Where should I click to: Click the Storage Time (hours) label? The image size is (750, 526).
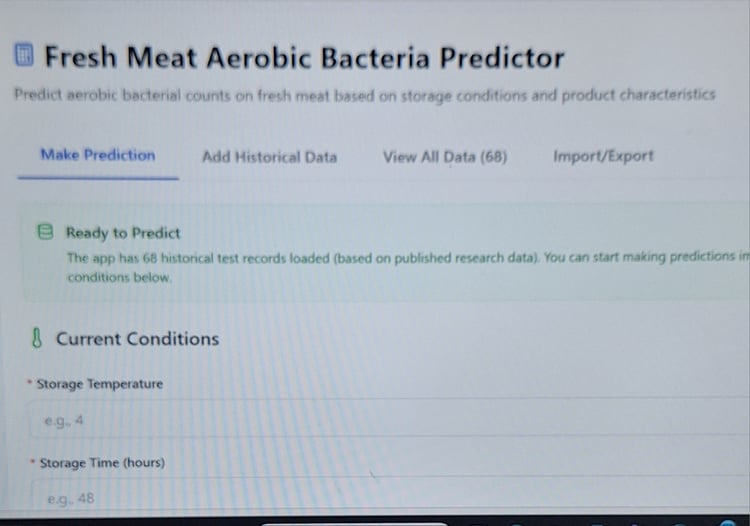[102, 463]
